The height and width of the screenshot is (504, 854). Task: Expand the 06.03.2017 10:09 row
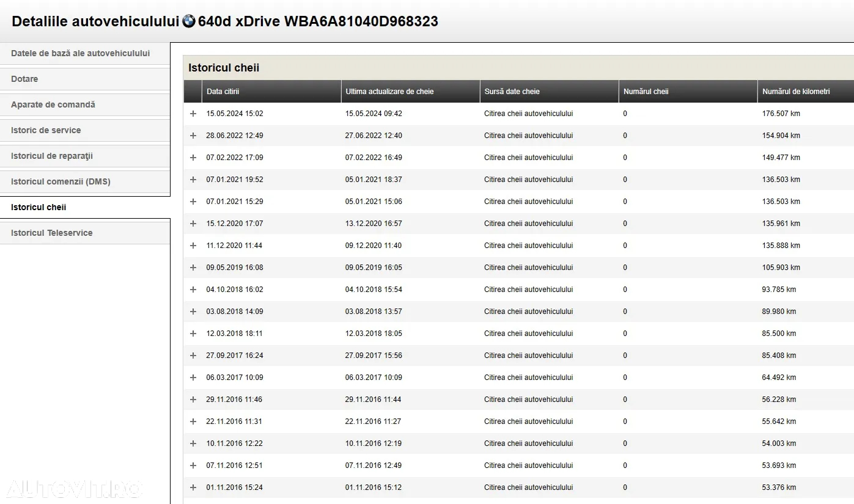click(193, 378)
